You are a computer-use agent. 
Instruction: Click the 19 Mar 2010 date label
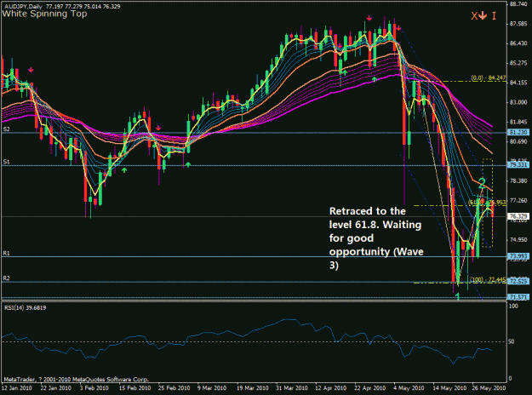coord(253,387)
